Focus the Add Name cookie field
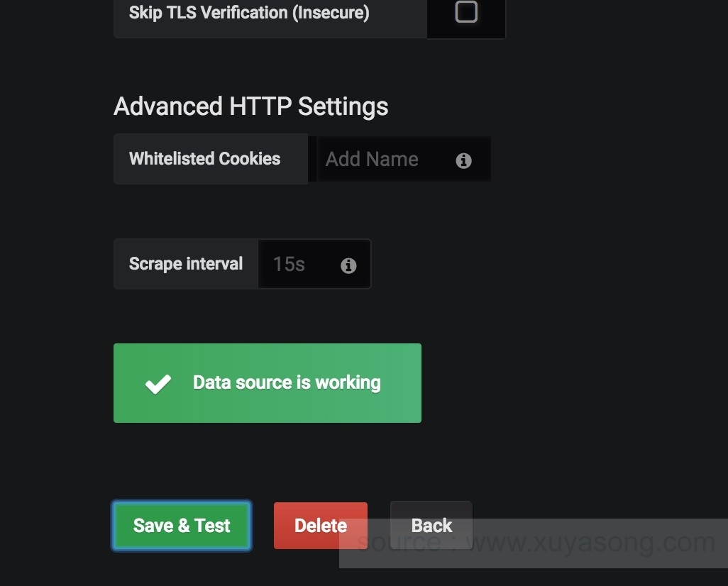The width and height of the screenshot is (728, 586). point(383,160)
